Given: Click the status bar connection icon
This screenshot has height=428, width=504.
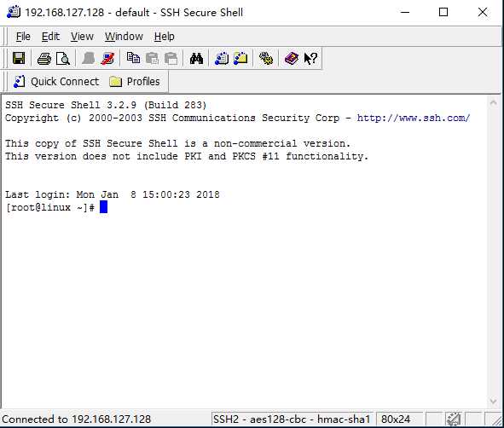Looking at the screenshot, I should click(454, 419).
